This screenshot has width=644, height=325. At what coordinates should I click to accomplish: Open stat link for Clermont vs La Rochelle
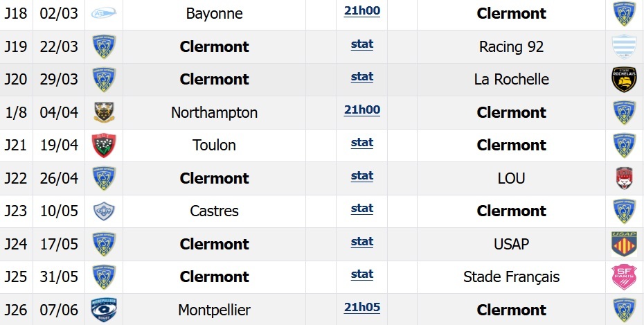(362, 77)
